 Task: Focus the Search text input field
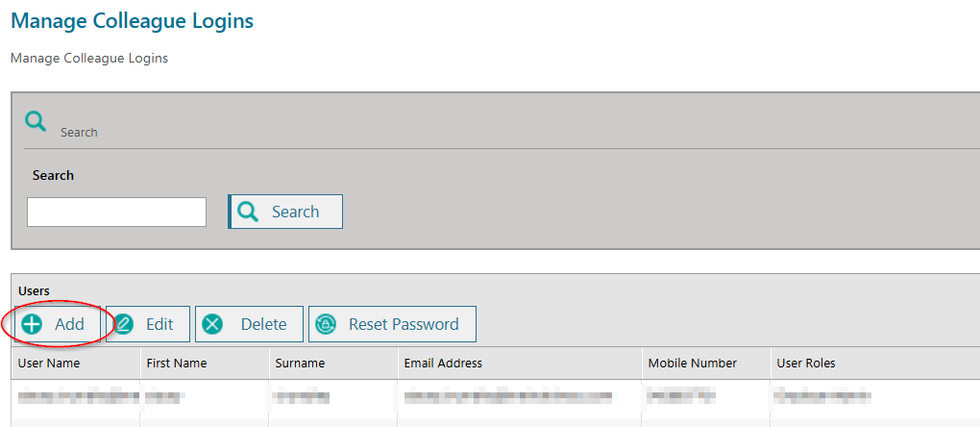[116, 212]
